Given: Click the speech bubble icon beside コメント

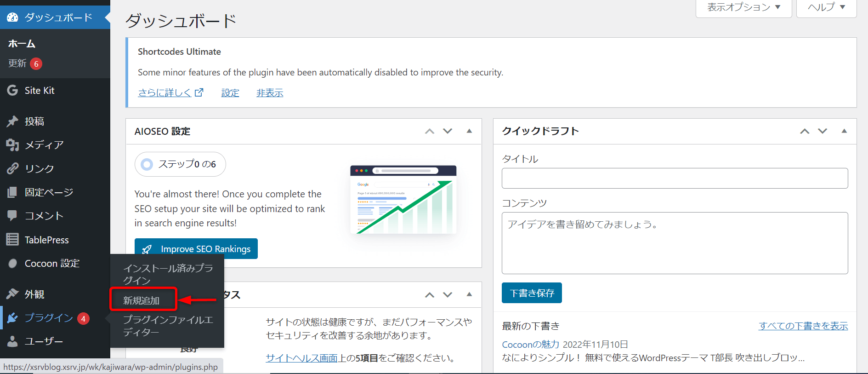Looking at the screenshot, I should click(12, 215).
